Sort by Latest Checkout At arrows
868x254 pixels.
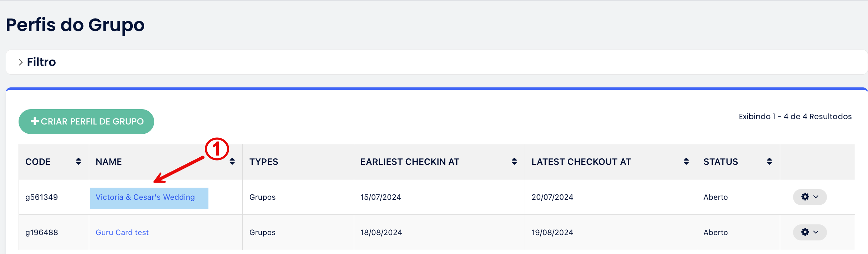(686, 162)
